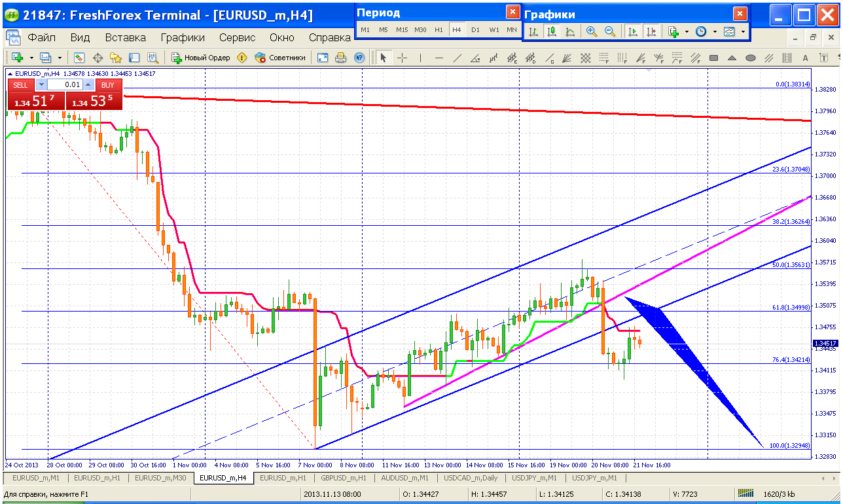Open the Indicators list dropdown arrow
The image size is (843, 504).
point(687,31)
